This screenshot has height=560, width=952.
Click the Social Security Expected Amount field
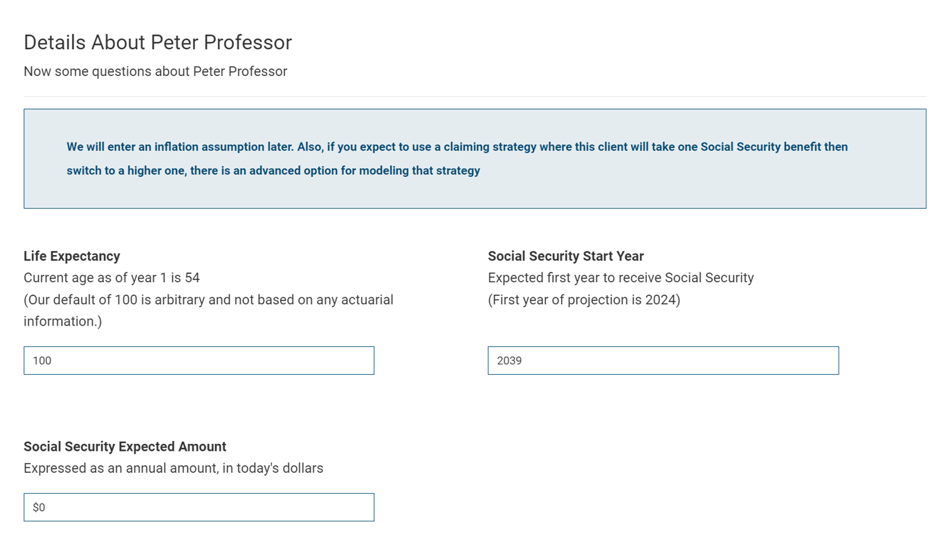point(199,507)
